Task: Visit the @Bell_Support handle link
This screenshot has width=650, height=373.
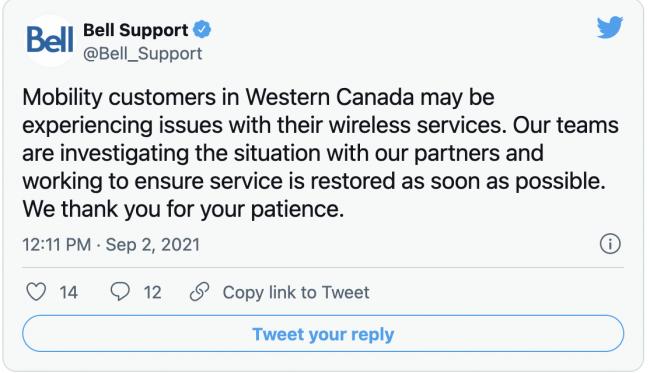Action: pyautogui.click(x=143, y=54)
